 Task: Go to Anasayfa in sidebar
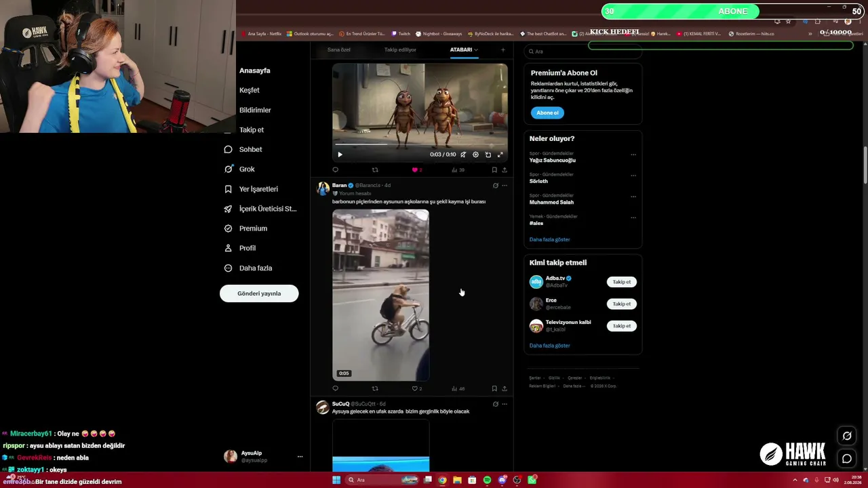pyautogui.click(x=255, y=70)
